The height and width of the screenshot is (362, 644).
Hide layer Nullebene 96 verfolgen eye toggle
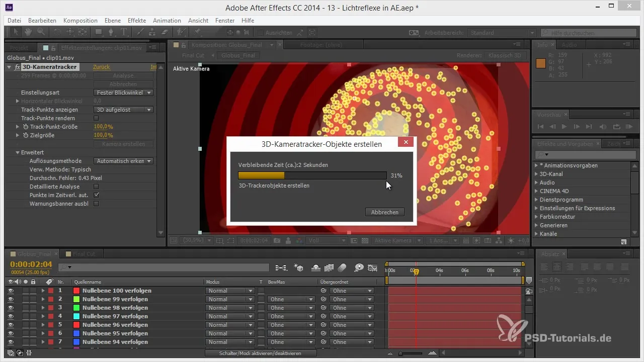pos(11,325)
